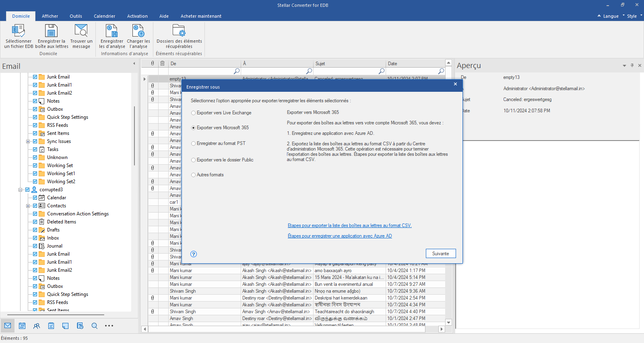Open the Afficher ribbon tab
This screenshot has width=644, height=343.
[50, 16]
